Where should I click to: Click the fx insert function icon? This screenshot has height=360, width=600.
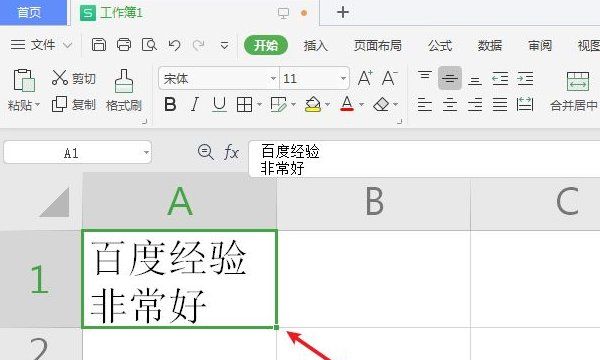[231, 152]
